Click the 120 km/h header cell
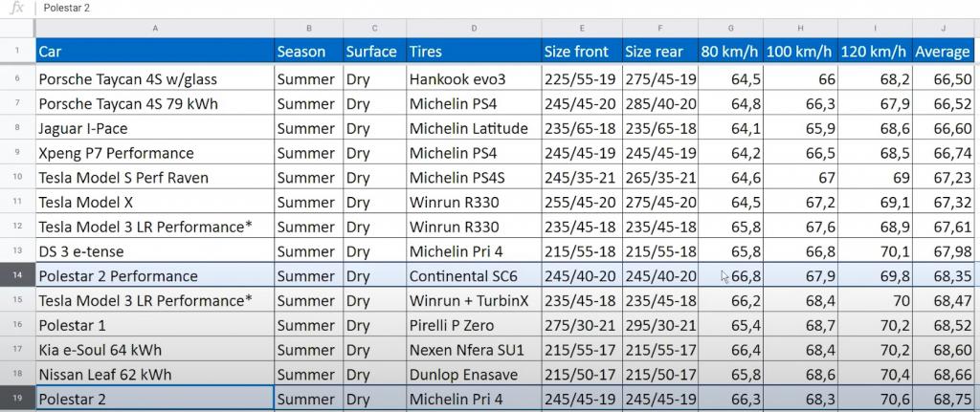The image size is (980, 412). point(875,52)
